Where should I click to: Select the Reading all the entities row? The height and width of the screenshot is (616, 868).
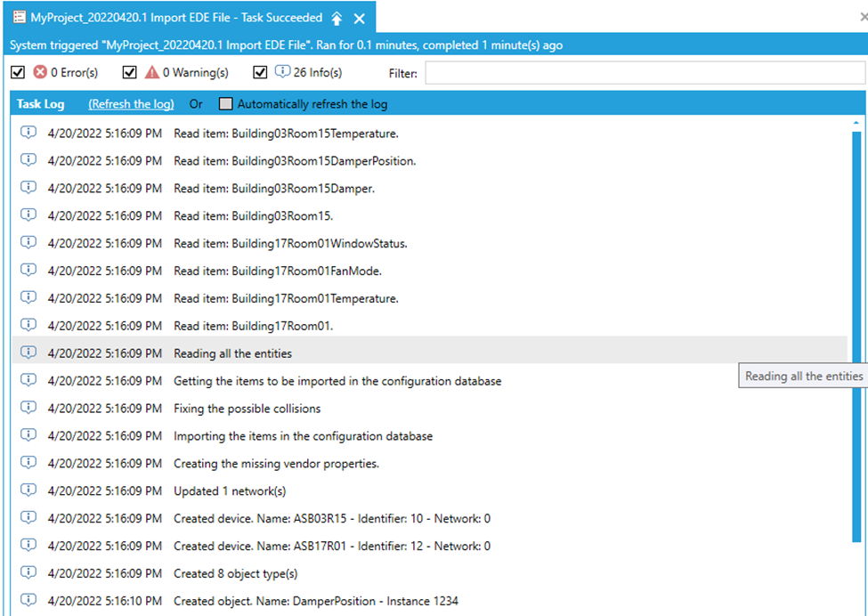click(232, 353)
